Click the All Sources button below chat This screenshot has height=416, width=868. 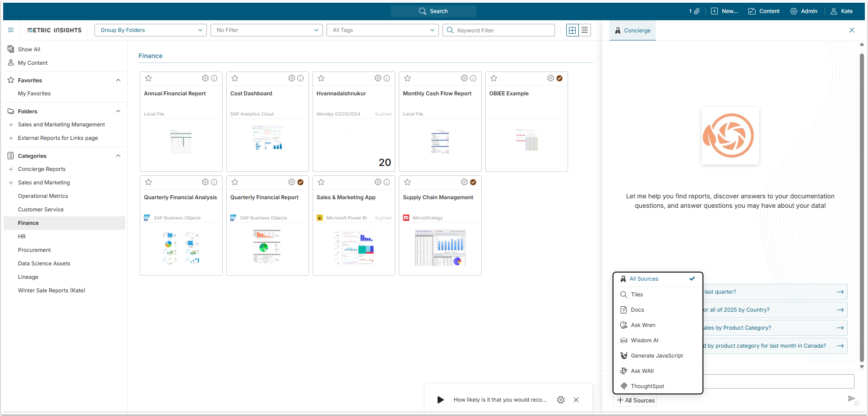point(635,400)
